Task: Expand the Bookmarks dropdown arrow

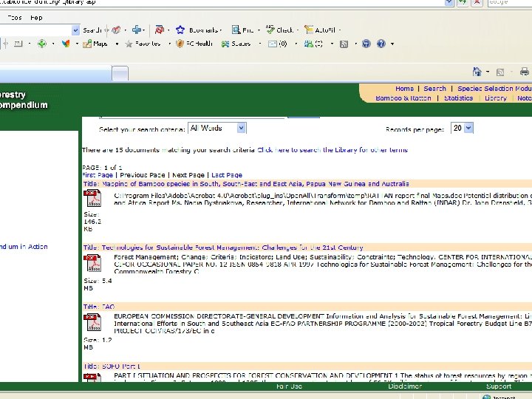Action: tap(221, 30)
